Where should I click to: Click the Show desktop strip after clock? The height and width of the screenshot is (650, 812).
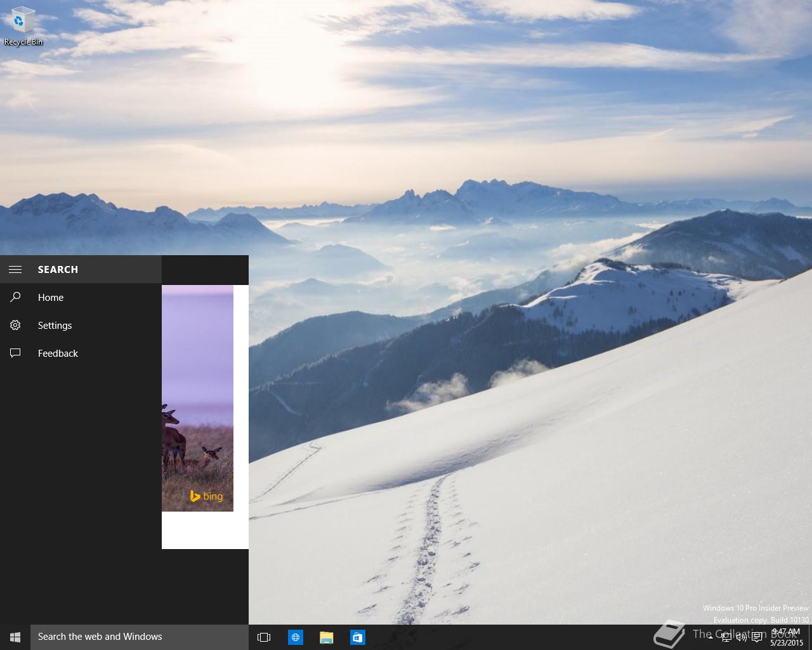coord(810,637)
